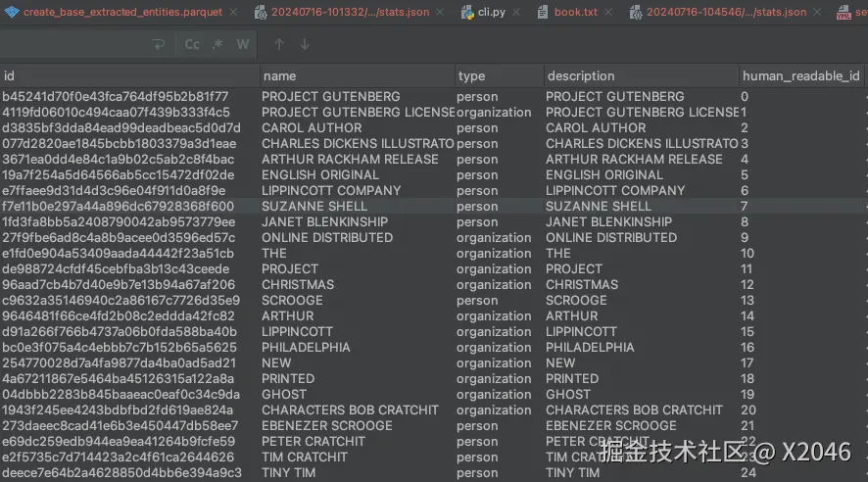Image resolution: width=868 pixels, height=482 pixels.
Task: Go to next search occurrence arrow
Action: pyautogui.click(x=305, y=44)
